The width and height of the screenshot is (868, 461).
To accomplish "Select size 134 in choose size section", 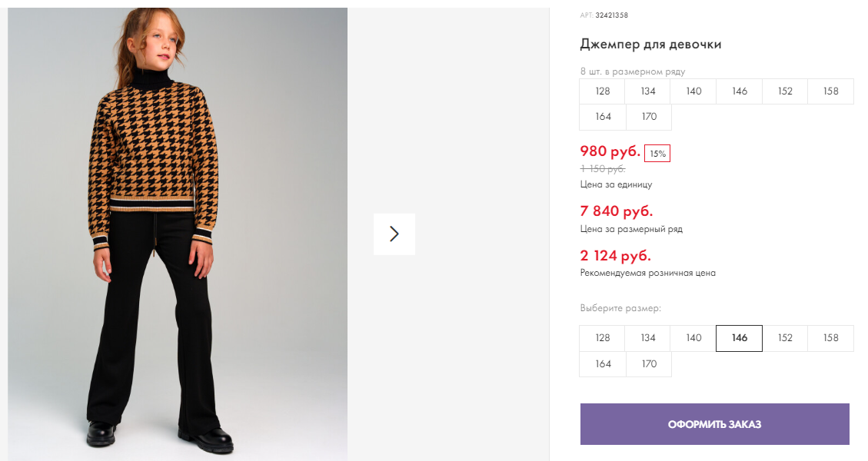I will pyautogui.click(x=647, y=338).
